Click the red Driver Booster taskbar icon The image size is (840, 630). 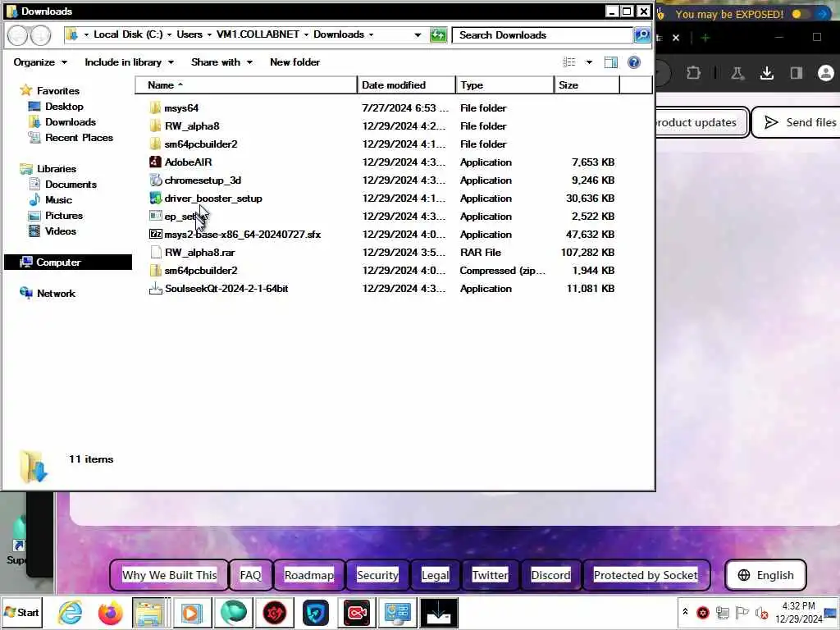point(274,612)
